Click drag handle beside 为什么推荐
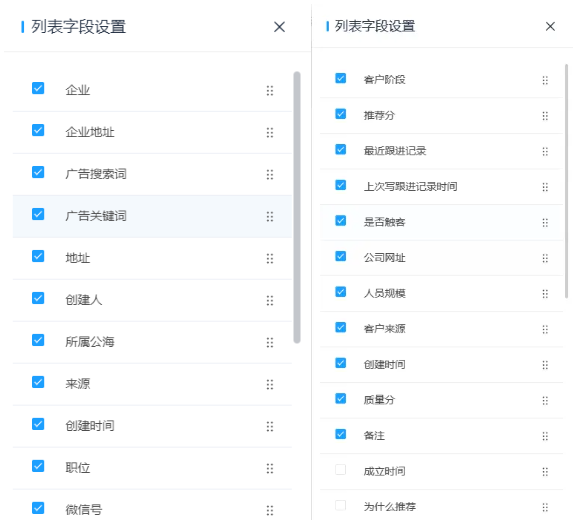The image size is (573, 520). (x=545, y=508)
